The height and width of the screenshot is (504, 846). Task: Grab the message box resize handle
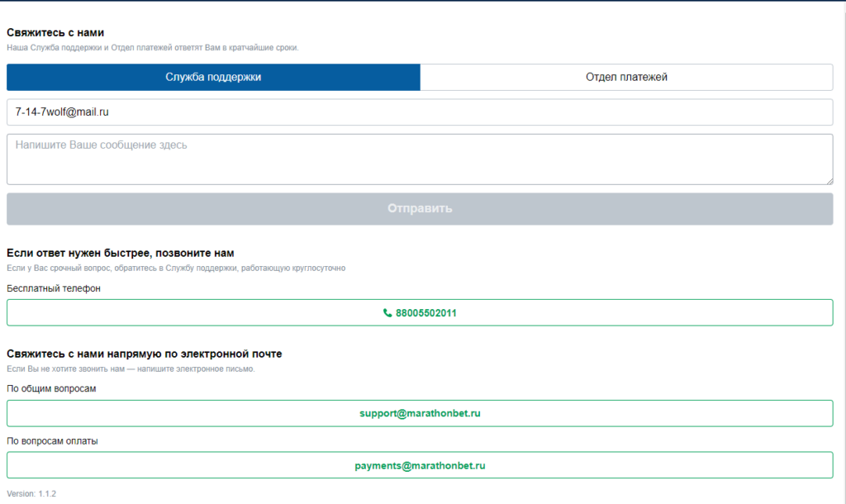pos(829,181)
